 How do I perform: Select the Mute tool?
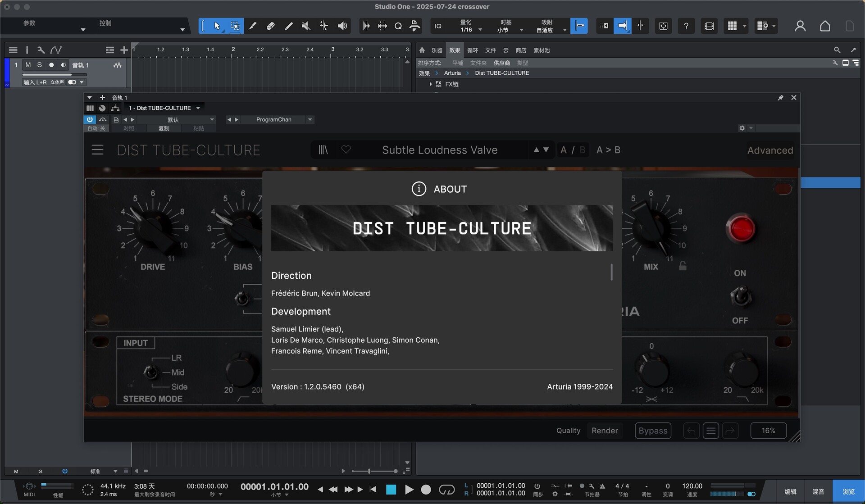(306, 26)
